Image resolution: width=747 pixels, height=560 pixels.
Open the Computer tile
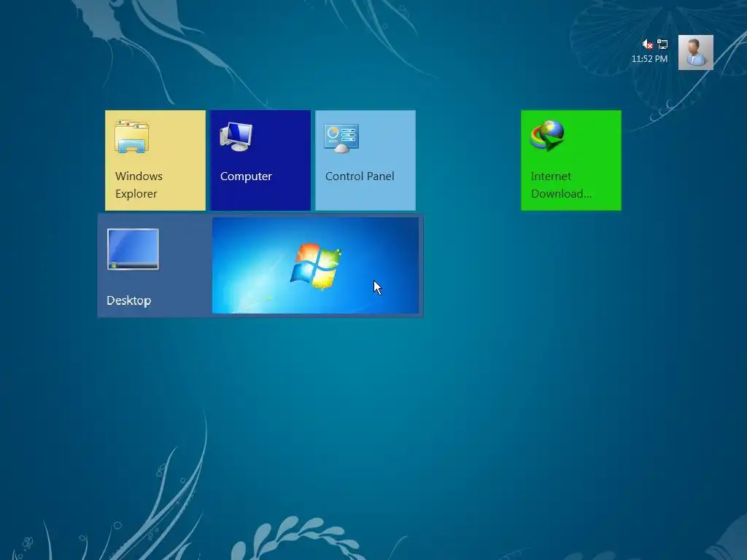click(260, 160)
